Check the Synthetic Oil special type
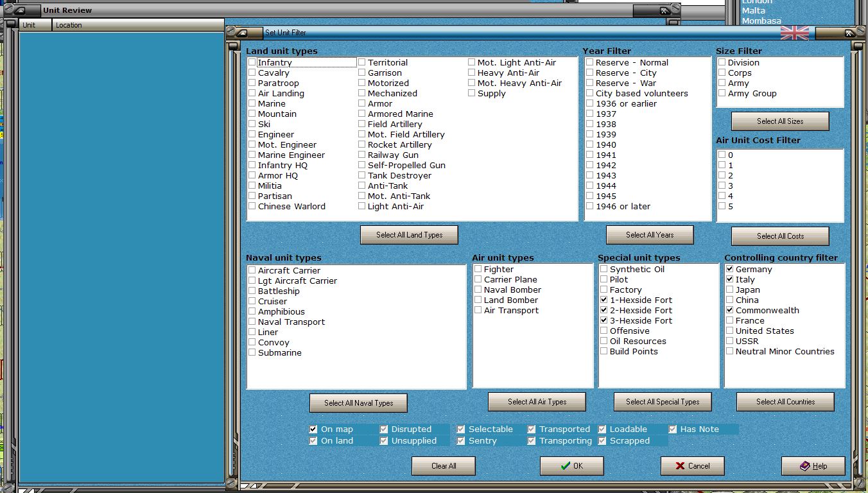This screenshot has width=868, height=493. click(x=604, y=269)
